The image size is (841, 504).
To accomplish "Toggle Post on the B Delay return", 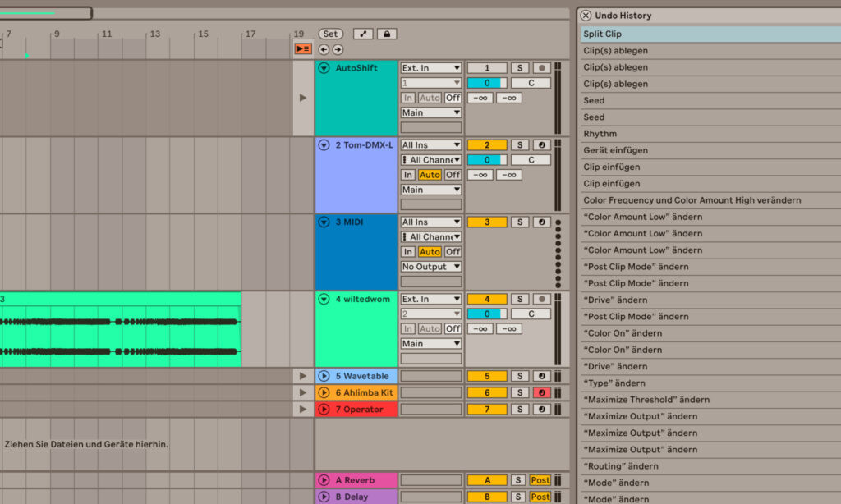I will coord(540,497).
